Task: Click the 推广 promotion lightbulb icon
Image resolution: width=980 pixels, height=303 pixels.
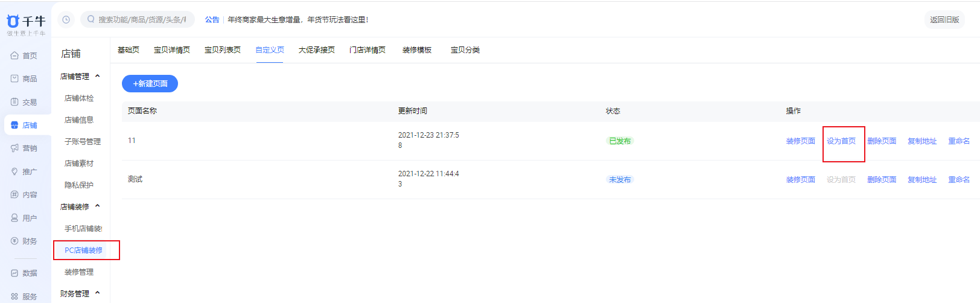Action: point(14,171)
